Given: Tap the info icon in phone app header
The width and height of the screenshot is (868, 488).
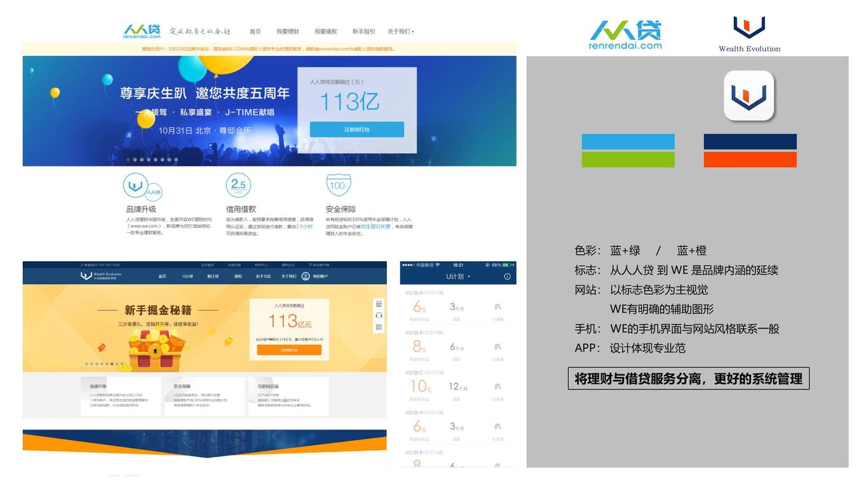Looking at the screenshot, I should [507, 276].
